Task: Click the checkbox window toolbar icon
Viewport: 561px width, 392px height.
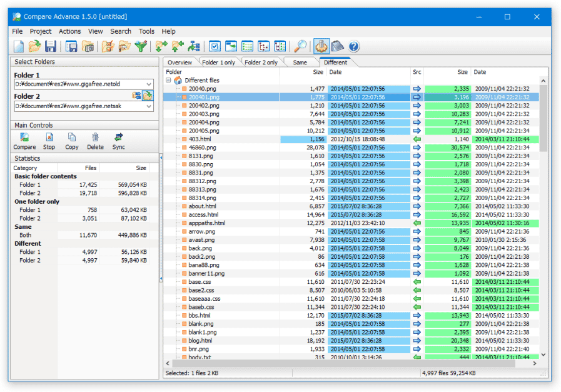Action: tap(215, 46)
